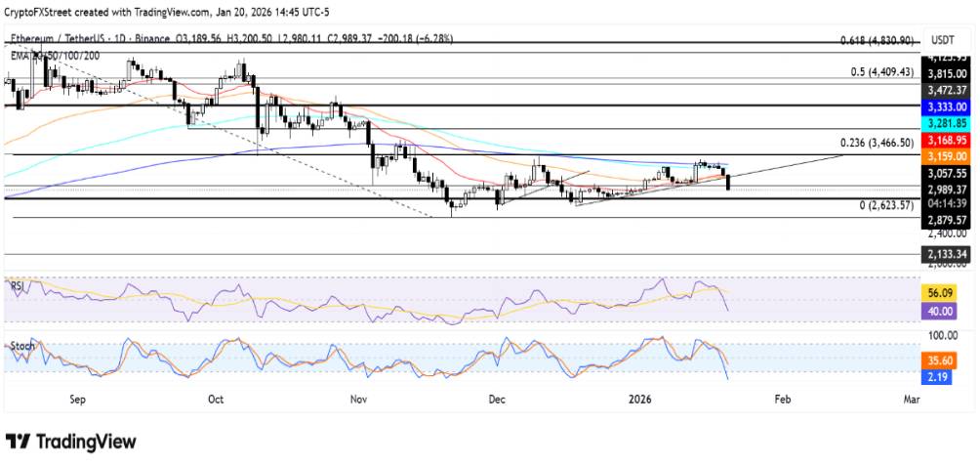Click the cyan 3,281.85 price tag
Screen dimensions: 980x466
pos(946,123)
